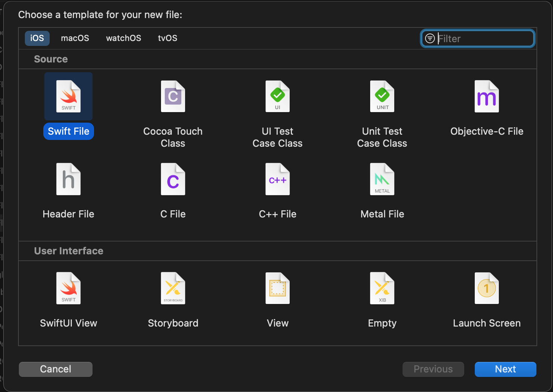The image size is (553, 392).
Task: Select the Storyboard template icon
Action: [173, 288]
